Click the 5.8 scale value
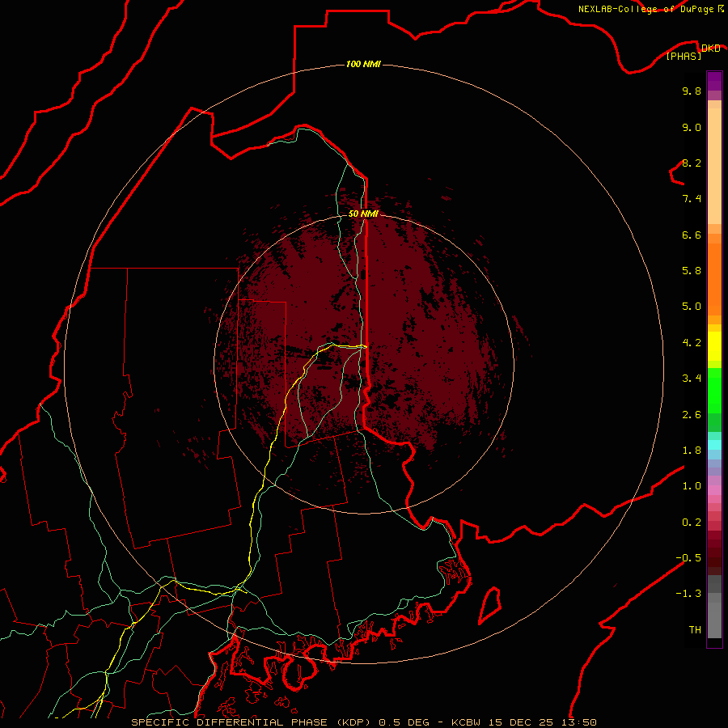The image size is (728, 728). click(x=692, y=271)
